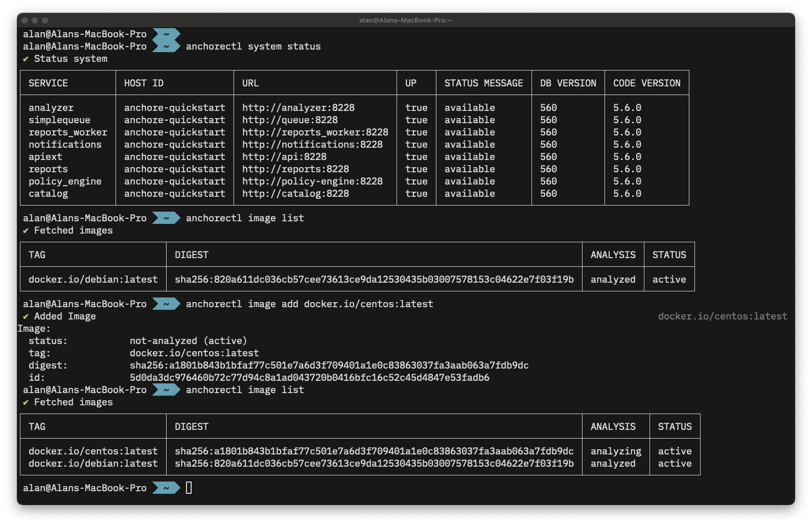The height and width of the screenshot is (526, 812).
Task: Click the URL http://notifications:8228
Action: pyautogui.click(x=312, y=145)
